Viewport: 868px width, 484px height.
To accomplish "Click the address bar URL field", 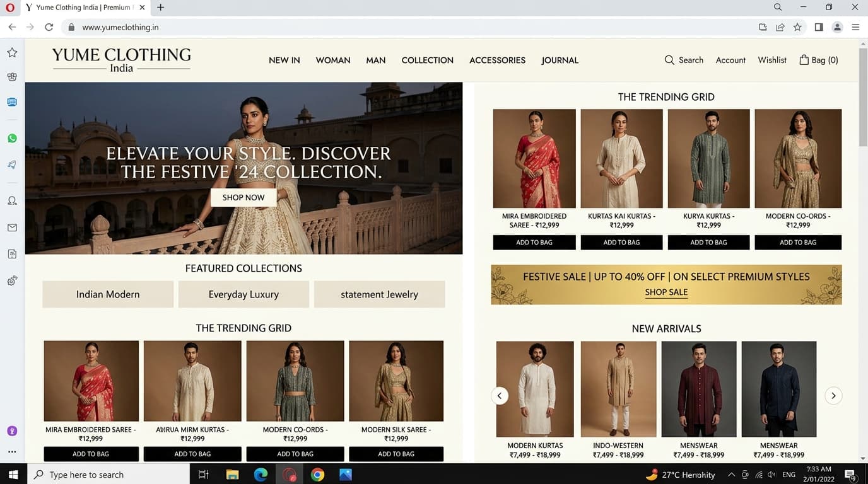I will pyautogui.click(x=410, y=27).
